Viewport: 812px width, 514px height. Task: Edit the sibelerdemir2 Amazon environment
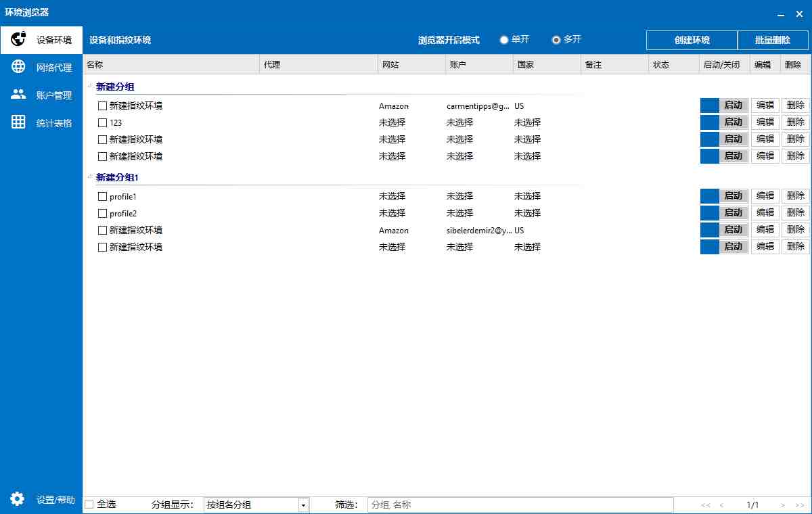(765, 230)
